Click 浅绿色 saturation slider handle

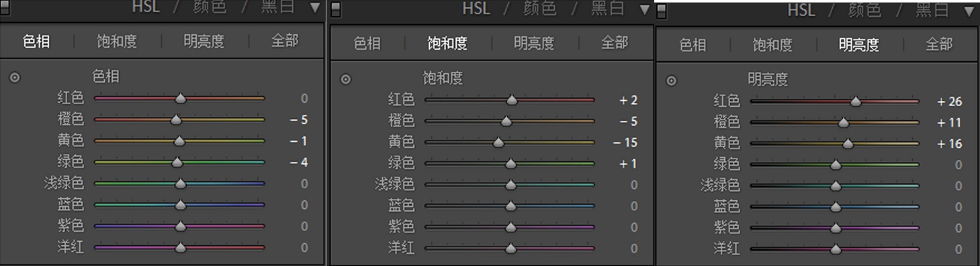(510, 185)
